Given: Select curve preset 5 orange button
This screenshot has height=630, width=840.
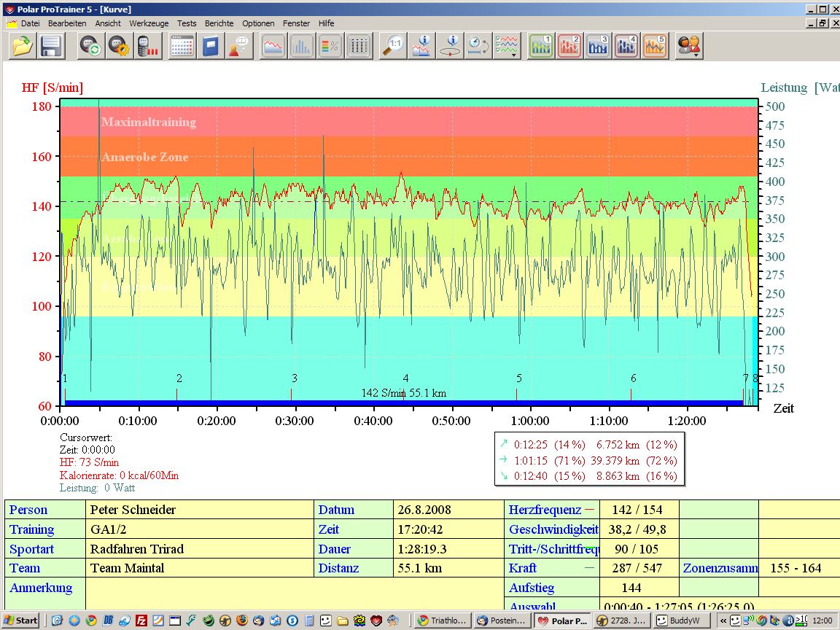Looking at the screenshot, I should click(x=655, y=47).
